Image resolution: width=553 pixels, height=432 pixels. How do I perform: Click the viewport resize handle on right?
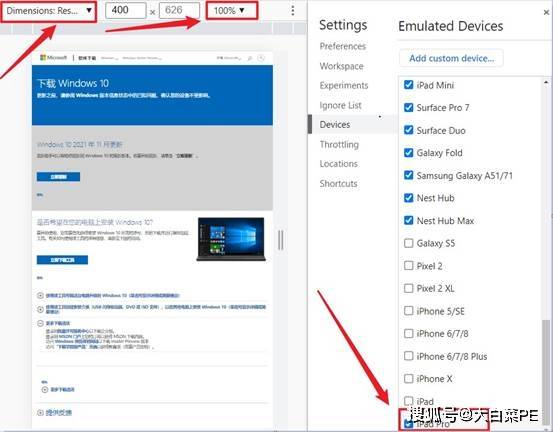coord(280,240)
